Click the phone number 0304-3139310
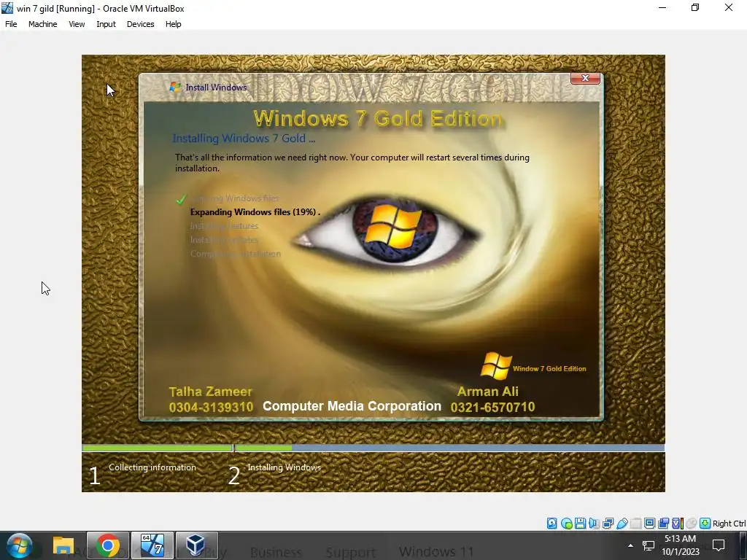The width and height of the screenshot is (747, 560). tap(211, 407)
